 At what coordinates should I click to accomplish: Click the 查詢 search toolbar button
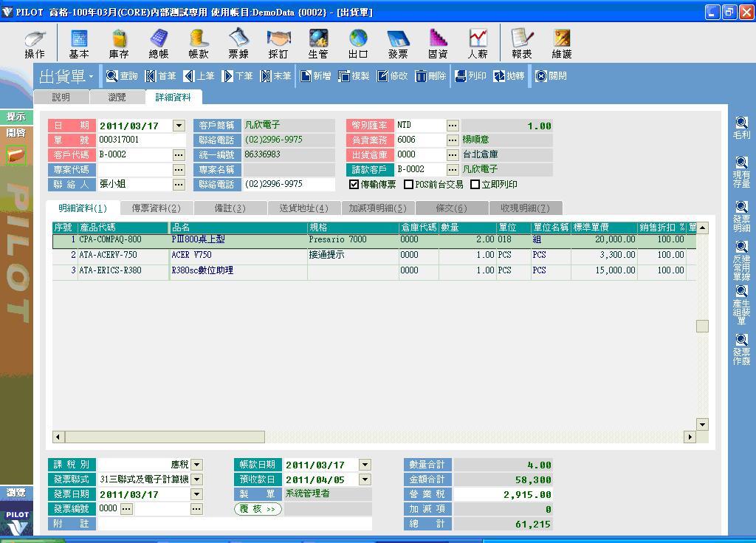122,76
